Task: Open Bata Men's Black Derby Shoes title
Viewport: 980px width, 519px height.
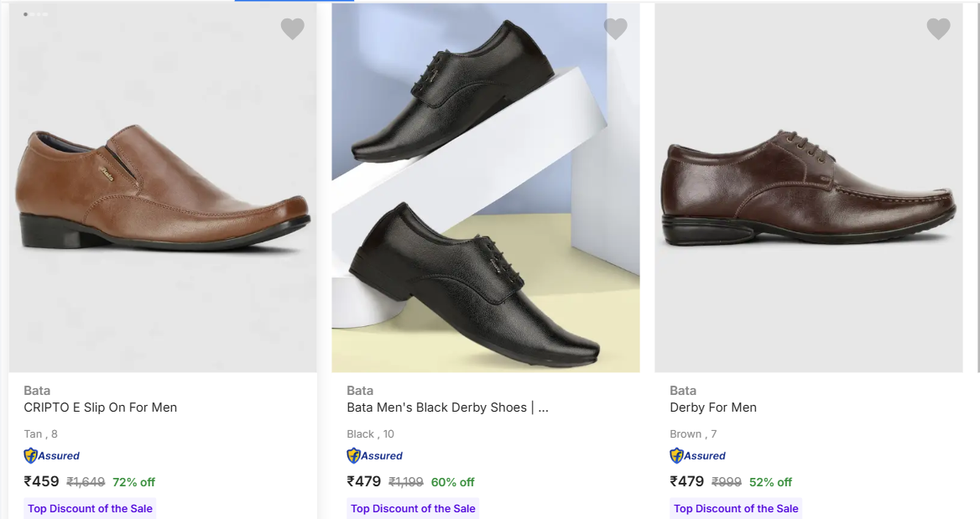Action: pos(447,407)
